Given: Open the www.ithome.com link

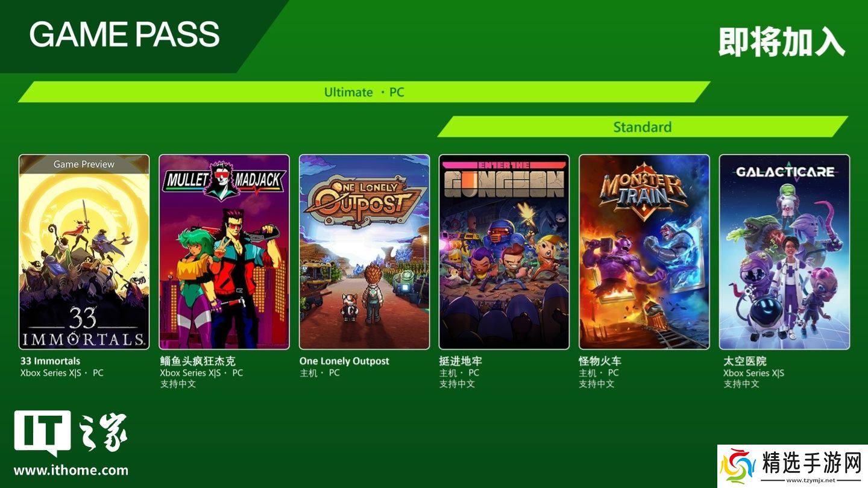Looking at the screenshot, I should pyautogui.click(x=71, y=471).
